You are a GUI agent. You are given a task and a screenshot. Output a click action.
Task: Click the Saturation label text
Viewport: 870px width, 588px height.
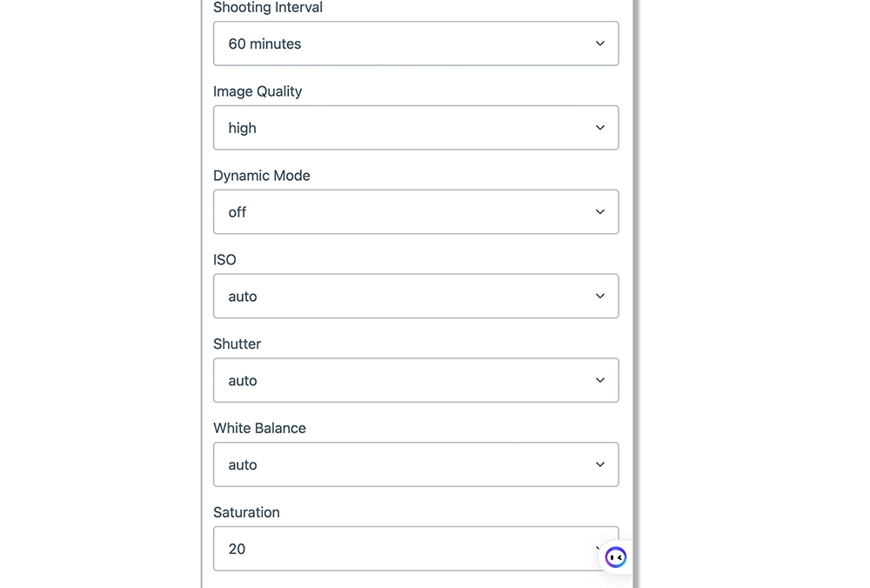[246, 512]
